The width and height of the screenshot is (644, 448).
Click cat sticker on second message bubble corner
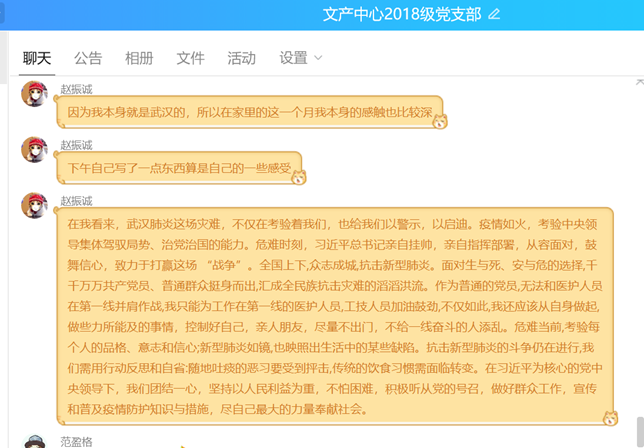[x=298, y=177]
